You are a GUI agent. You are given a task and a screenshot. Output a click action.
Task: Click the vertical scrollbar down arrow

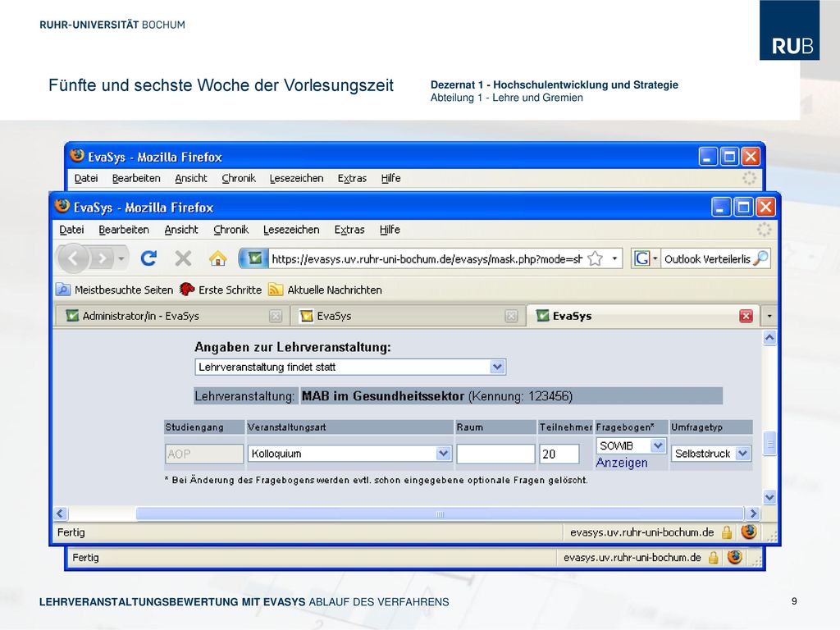click(x=769, y=497)
